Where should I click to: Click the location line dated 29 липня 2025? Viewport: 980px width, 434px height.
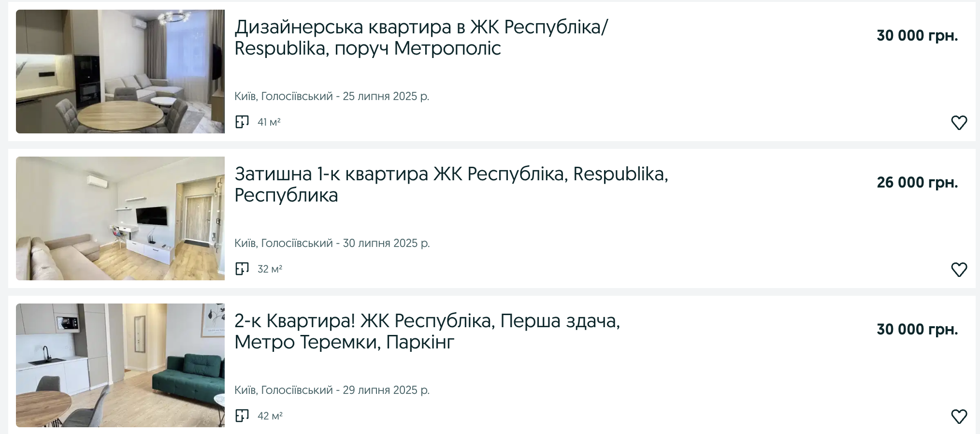pos(331,391)
